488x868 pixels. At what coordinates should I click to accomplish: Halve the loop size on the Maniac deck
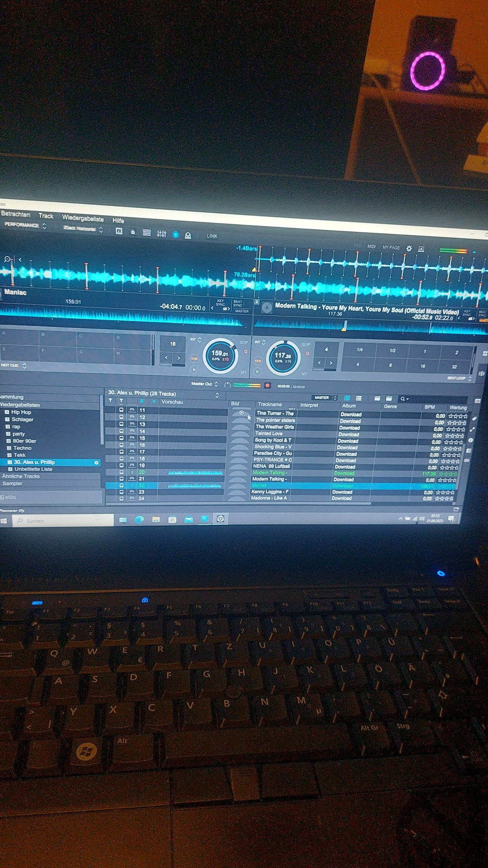click(x=166, y=358)
